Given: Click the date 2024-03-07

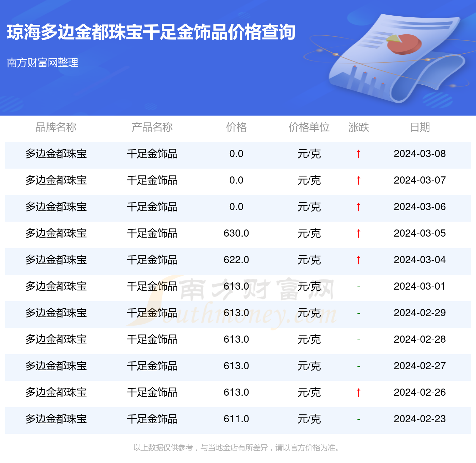Looking at the screenshot, I should point(420,180).
